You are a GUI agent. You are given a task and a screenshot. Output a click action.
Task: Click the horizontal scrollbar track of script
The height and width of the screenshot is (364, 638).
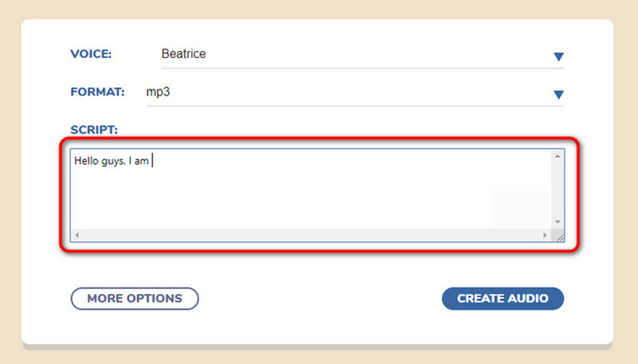click(x=311, y=236)
